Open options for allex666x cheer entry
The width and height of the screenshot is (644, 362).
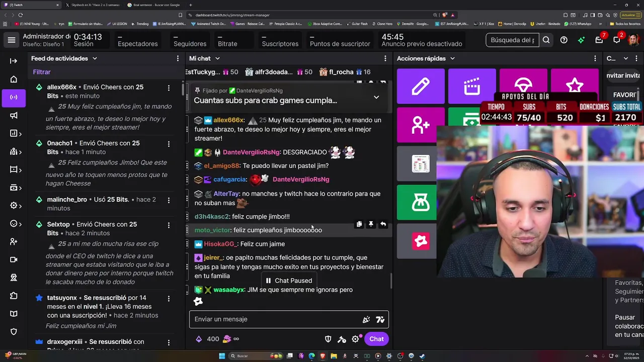[x=169, y=88]
